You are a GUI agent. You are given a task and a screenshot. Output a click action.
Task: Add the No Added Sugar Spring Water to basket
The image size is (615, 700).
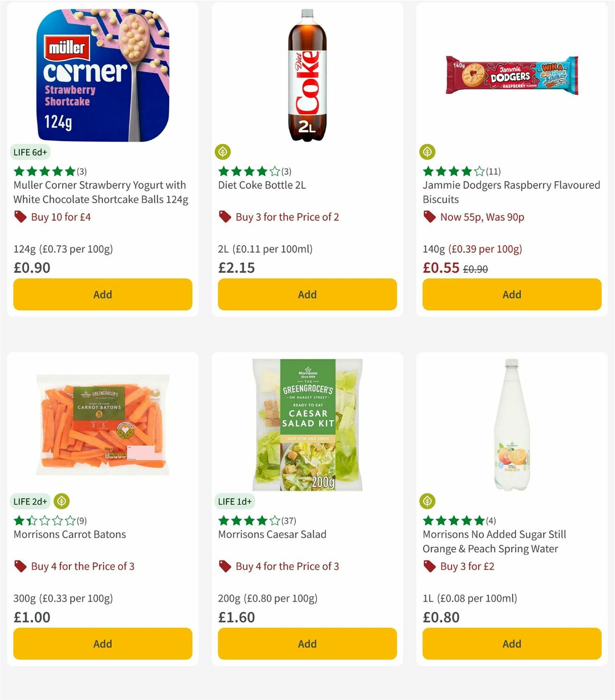(511, 644)
